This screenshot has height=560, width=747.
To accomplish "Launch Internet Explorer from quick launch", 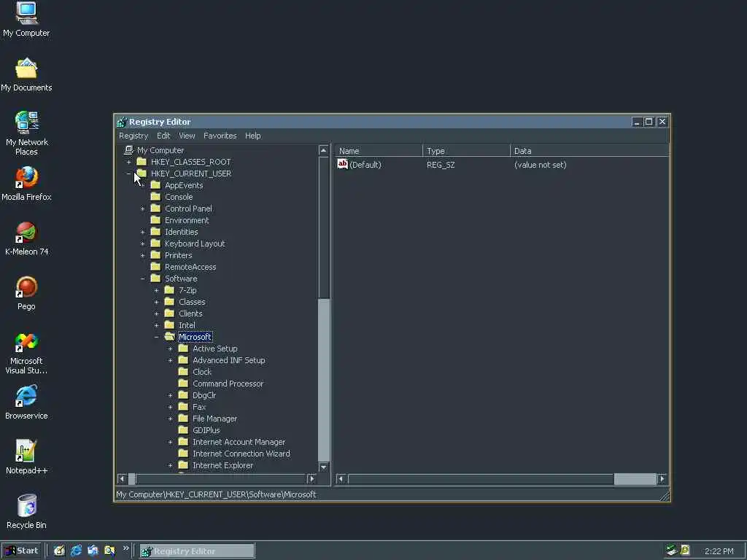I will point(76,551).
